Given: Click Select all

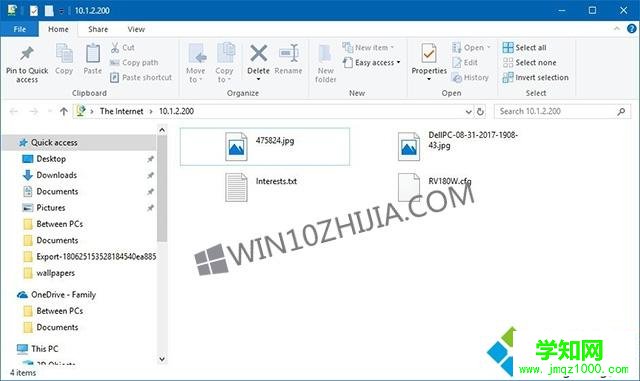Looking at the screenshot, I should [x=524, y=47].
